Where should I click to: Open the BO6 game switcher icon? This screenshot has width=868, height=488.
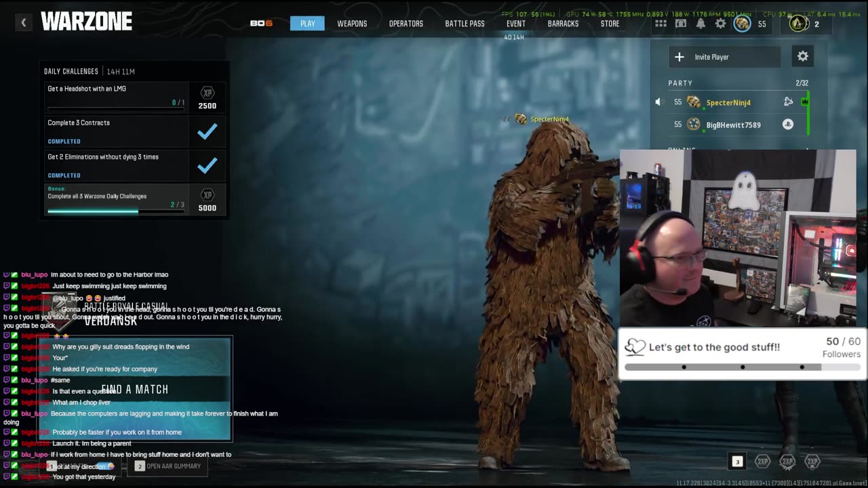click(261, 23)
